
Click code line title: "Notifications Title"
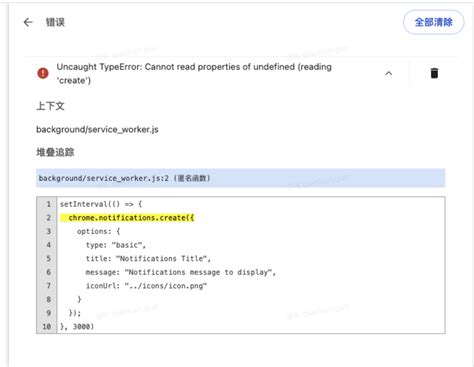tap(148, 259)
